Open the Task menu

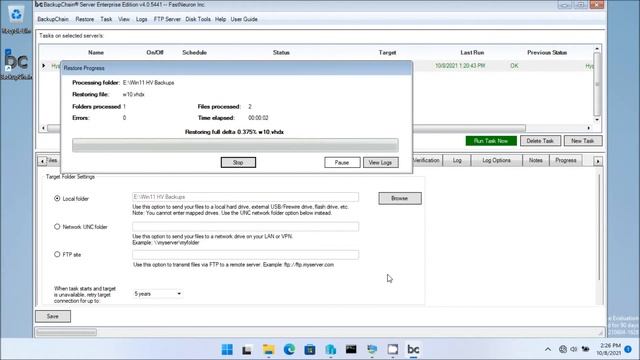click(106, 19)
